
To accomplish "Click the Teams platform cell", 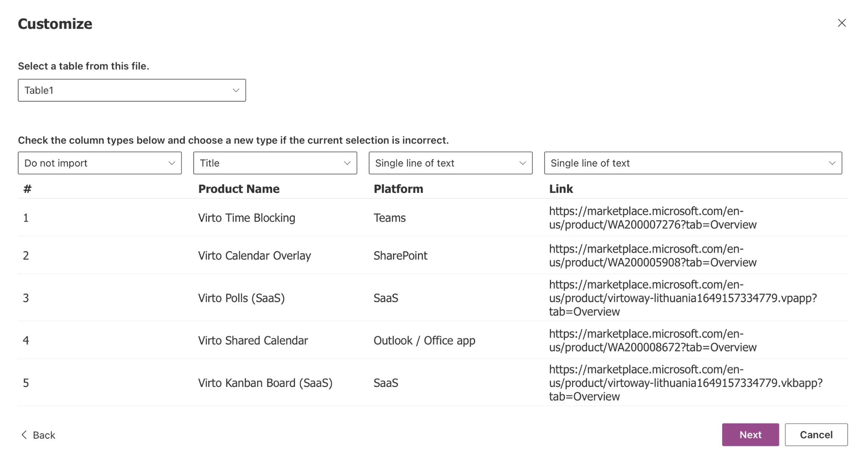I will pyautogui.click(x=389, y=218).
